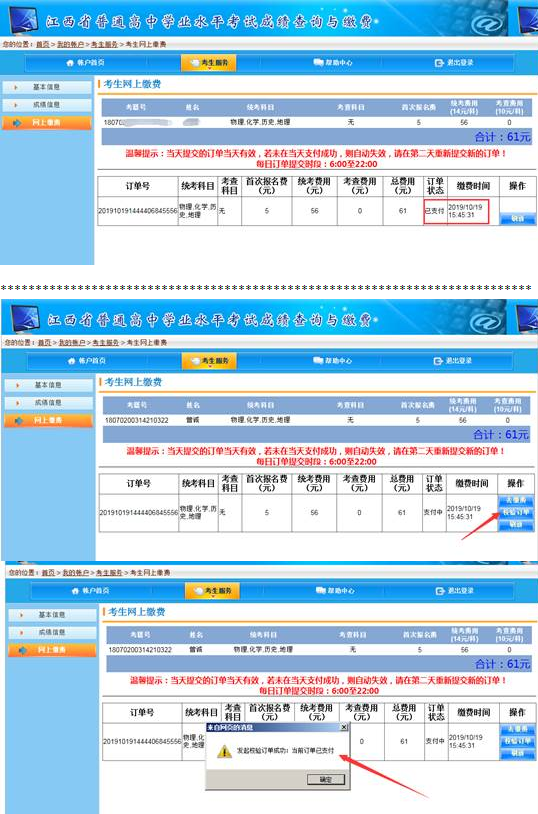Screen dimensions: 538x814
Task: Click 确定 button in the message dialog
Action: 326,779
